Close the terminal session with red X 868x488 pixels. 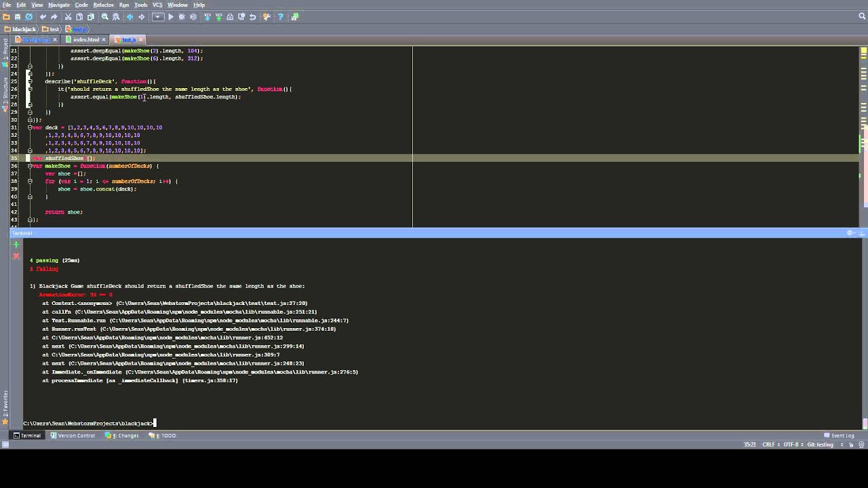click(16, 256)
